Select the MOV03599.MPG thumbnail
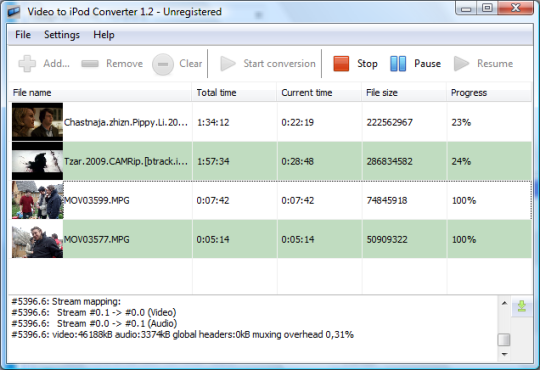The width and height of the screenshot is (540, 370). click(37, 200)
